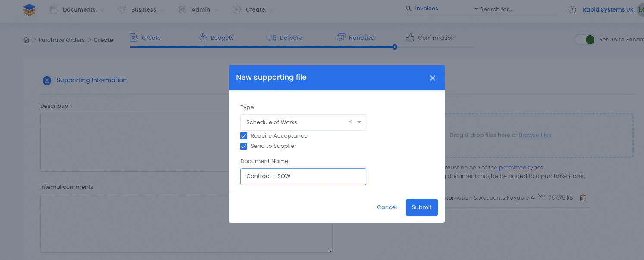Click the Supporting Information section icon
The height and width of the screenshot is (260, 644).
pyautogui.click(x=47, y=80)
